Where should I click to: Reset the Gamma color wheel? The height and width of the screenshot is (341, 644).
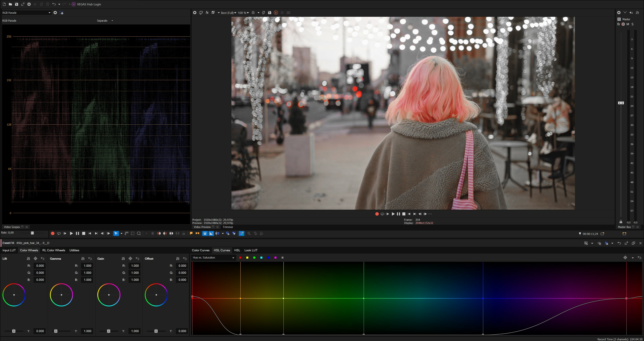tap(90, 259)
